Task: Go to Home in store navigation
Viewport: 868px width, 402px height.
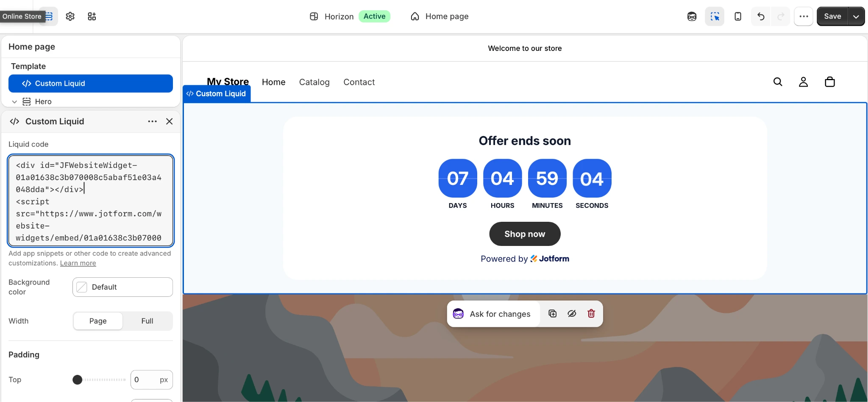Action: (x=274, y=82)
